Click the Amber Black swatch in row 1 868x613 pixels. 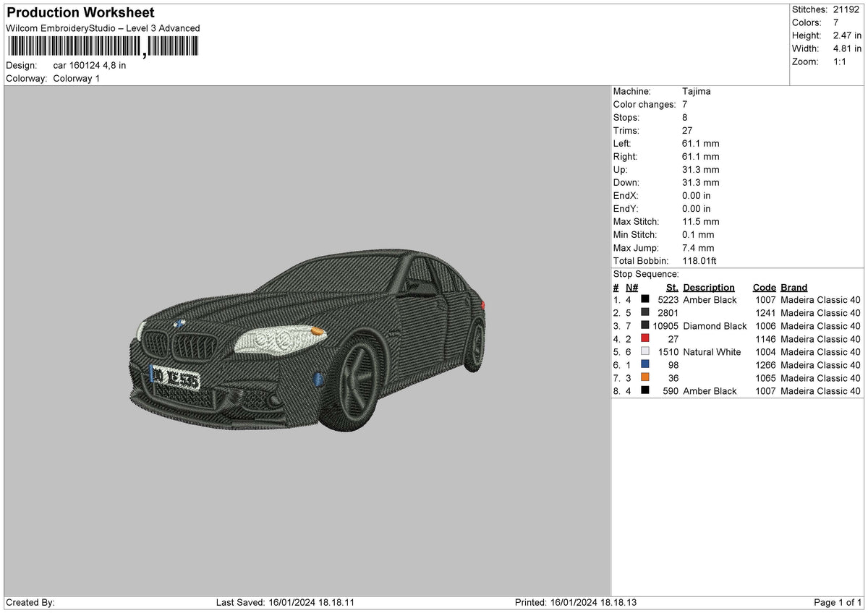pos(645,299)
